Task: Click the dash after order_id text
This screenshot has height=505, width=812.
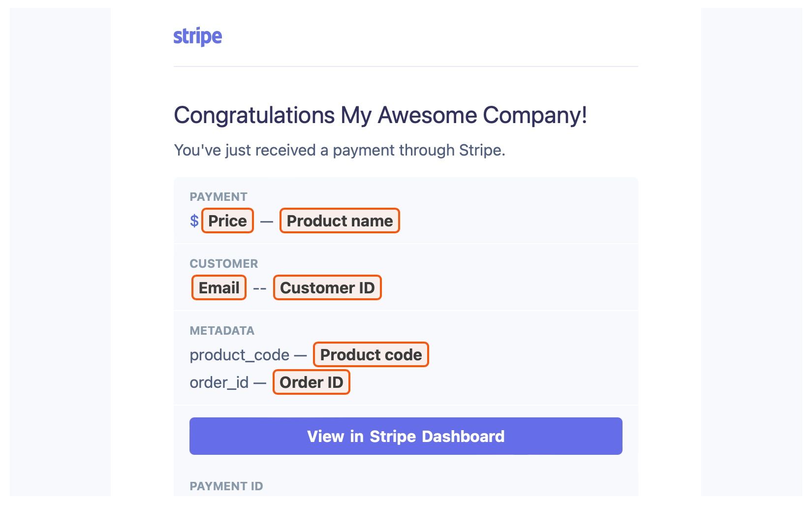Action: [260, 383]
